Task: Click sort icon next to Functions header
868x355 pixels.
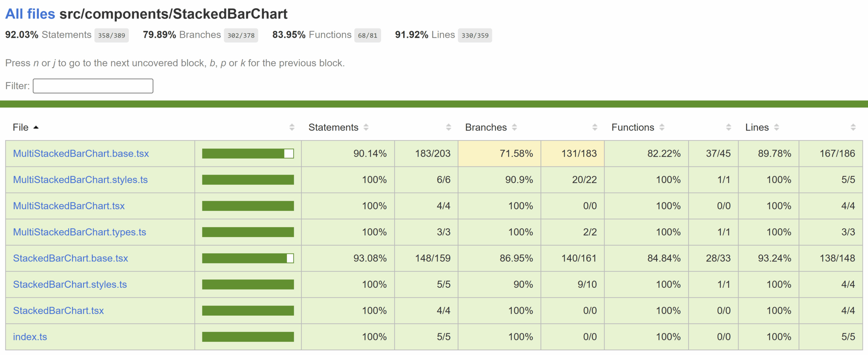Action: 662,127
